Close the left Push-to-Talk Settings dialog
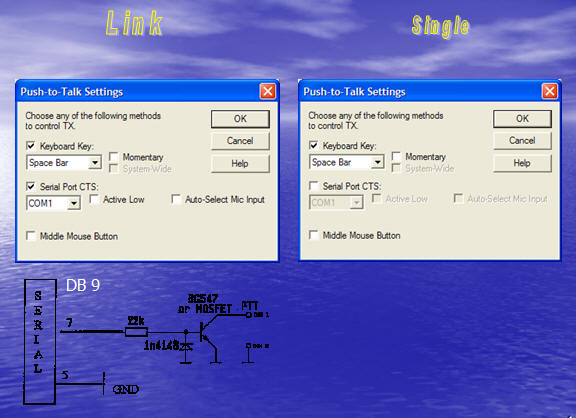Image resolution: width=576 pixels, height=418 pixels. tap(267, 91)
